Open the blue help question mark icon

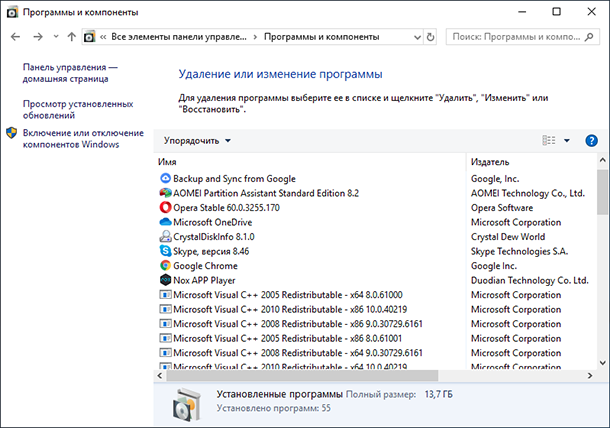(x=591, y=140)
